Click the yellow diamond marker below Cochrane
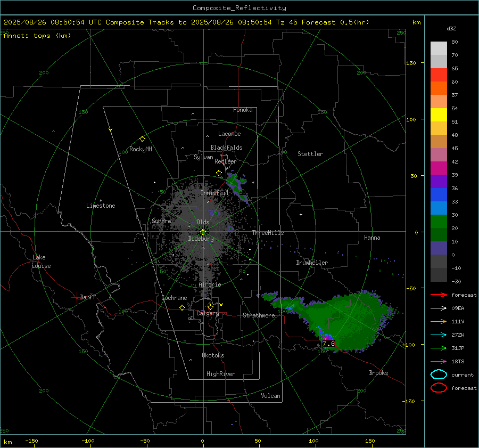479x448 pixels. coord(182,308)
